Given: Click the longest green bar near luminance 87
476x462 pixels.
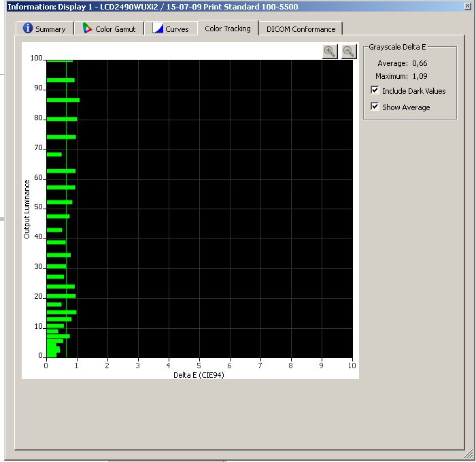Looking at the screenshot, I should point(63,100).
